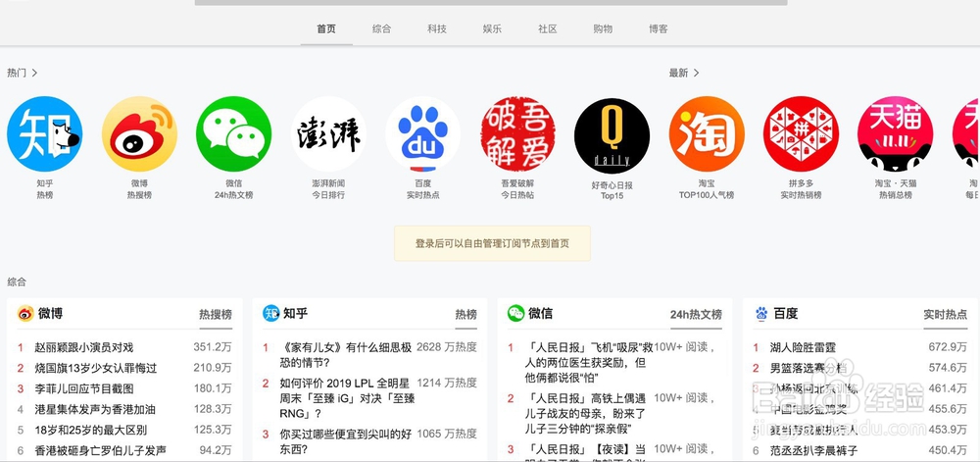Open 知乎 card title link
This screenshot has height=462, width=980.
coord(295,313)
